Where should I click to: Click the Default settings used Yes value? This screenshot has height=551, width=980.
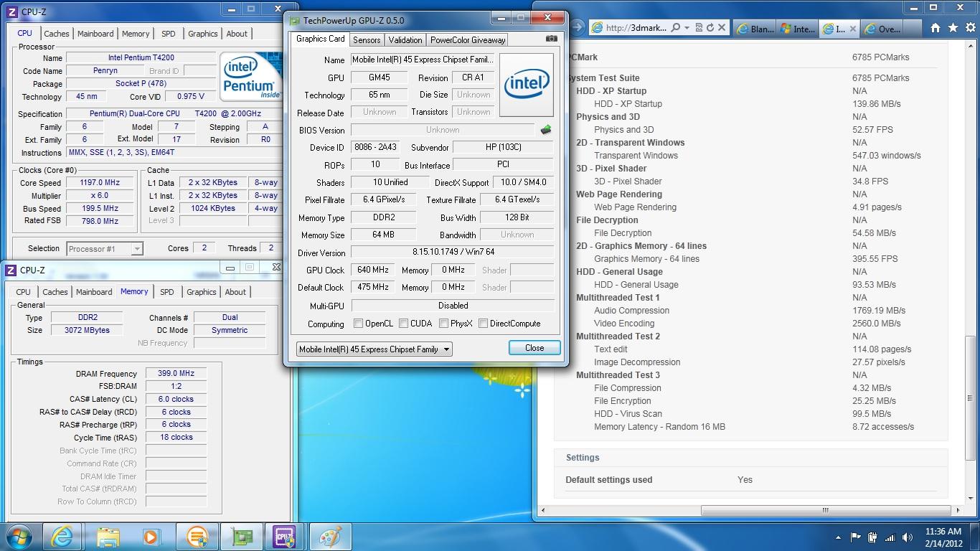click(x=745, y=480)
